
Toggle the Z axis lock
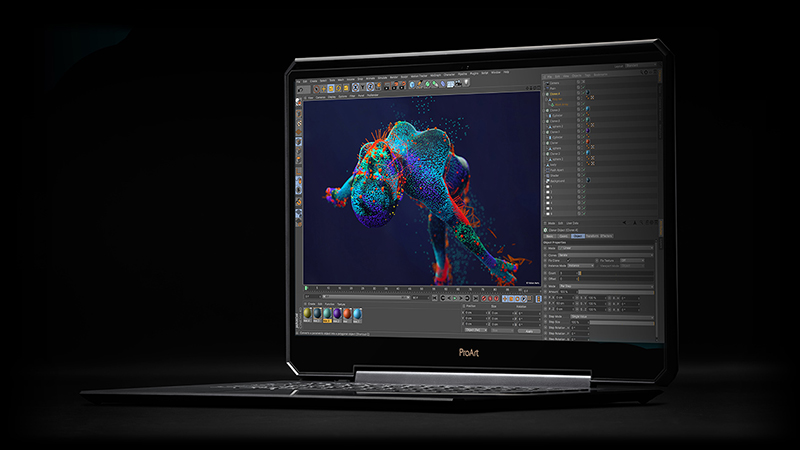point(370,87)
